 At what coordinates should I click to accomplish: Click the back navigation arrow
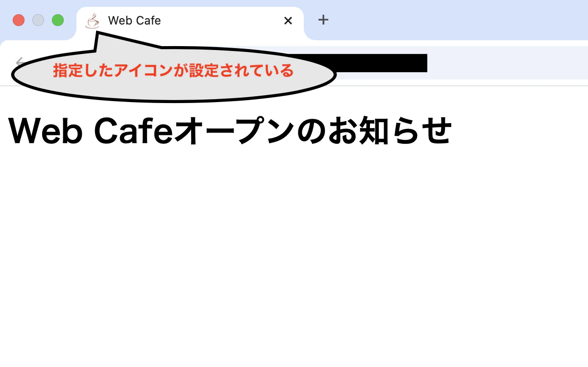[19, 62]
